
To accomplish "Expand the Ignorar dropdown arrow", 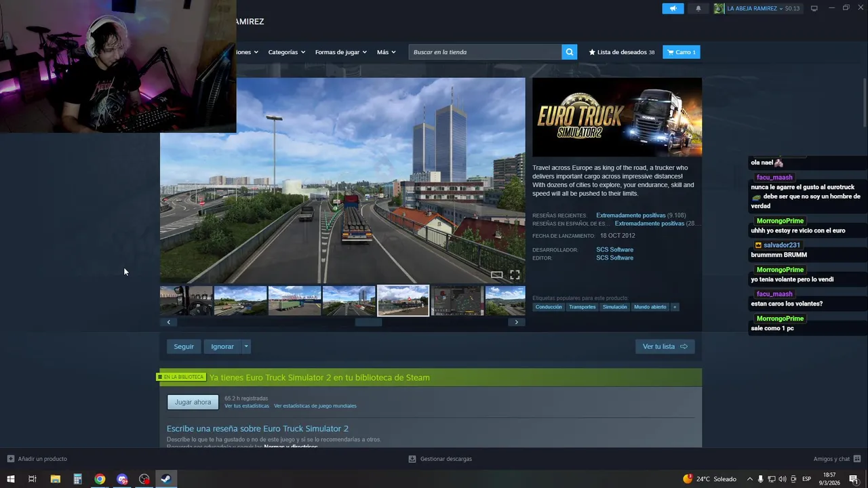I will 246,346.
